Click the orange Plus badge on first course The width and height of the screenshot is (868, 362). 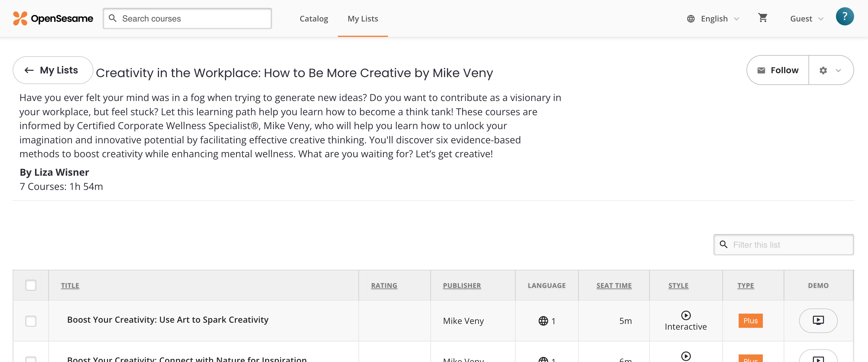750,321
